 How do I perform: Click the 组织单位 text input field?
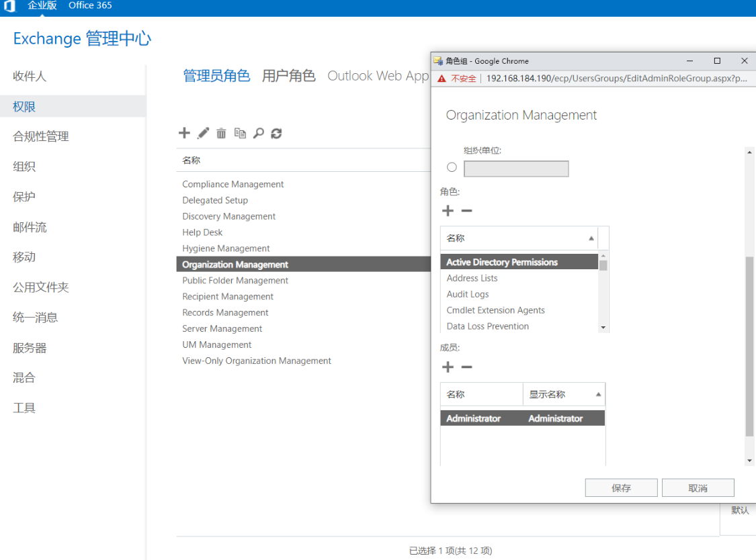coord(516,169)
